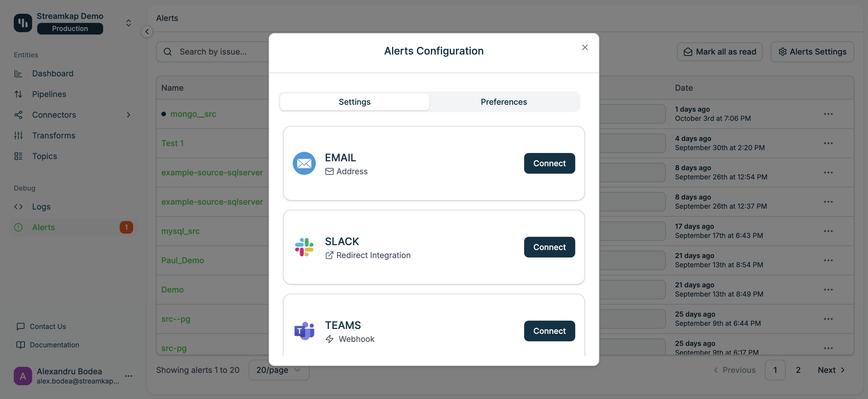This screenshot has width=868, height=399.
Task: Click the Email envelope icon in modal
Action: click(x=304, y=163)
